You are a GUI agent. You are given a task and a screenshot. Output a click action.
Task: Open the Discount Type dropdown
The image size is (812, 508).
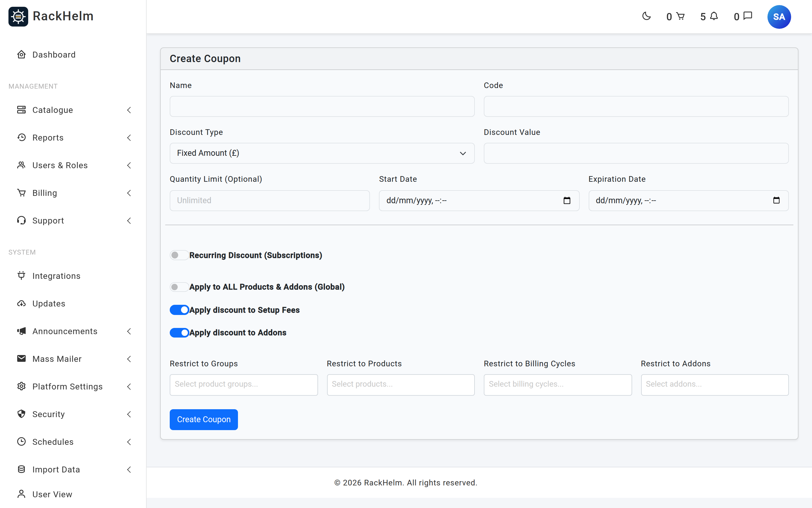tap(322, 153)
